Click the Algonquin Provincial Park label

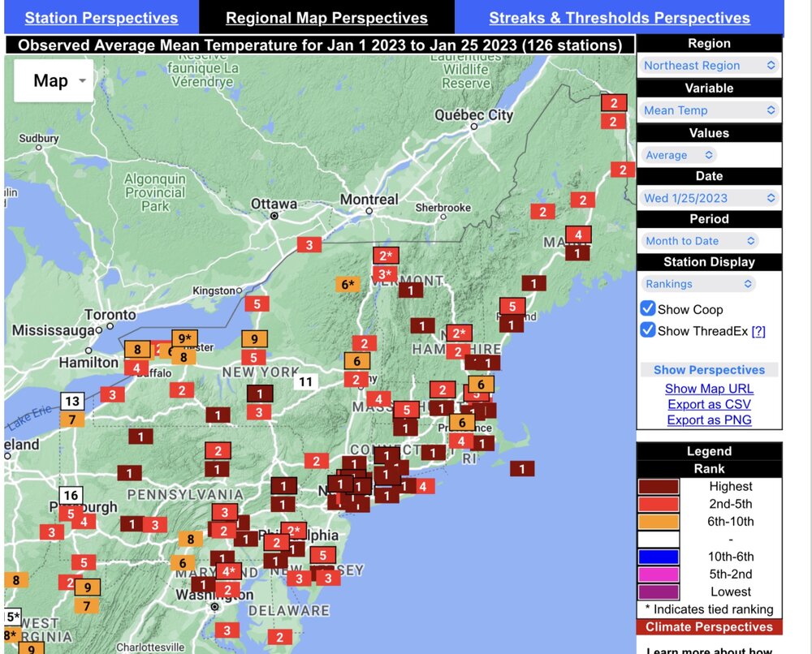[155, 192]
